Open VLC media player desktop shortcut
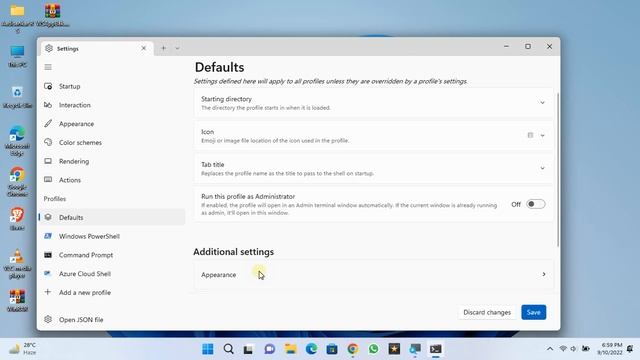Image resolution: width=640 pixels, height=360 pixels. (x=17, y=264)
